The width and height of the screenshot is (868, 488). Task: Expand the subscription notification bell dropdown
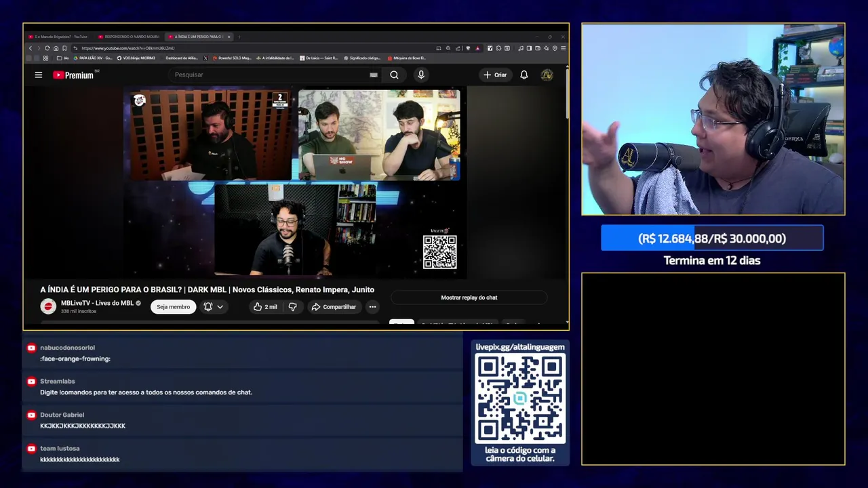214,307
